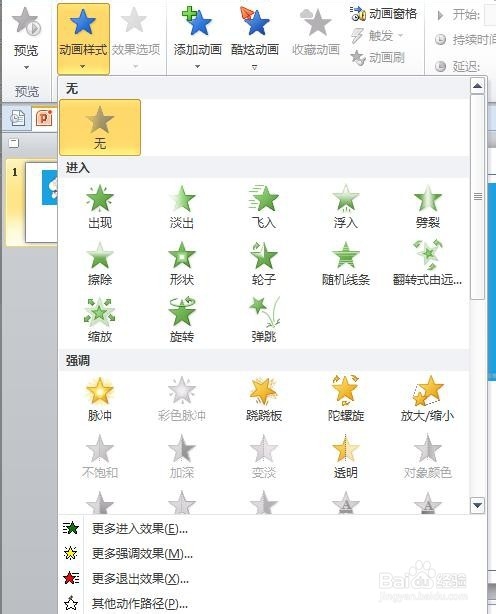The height and width of the screenshot is (614, 496).
Task: Choose the 劈裂 split effect
Action: [427, 207]
